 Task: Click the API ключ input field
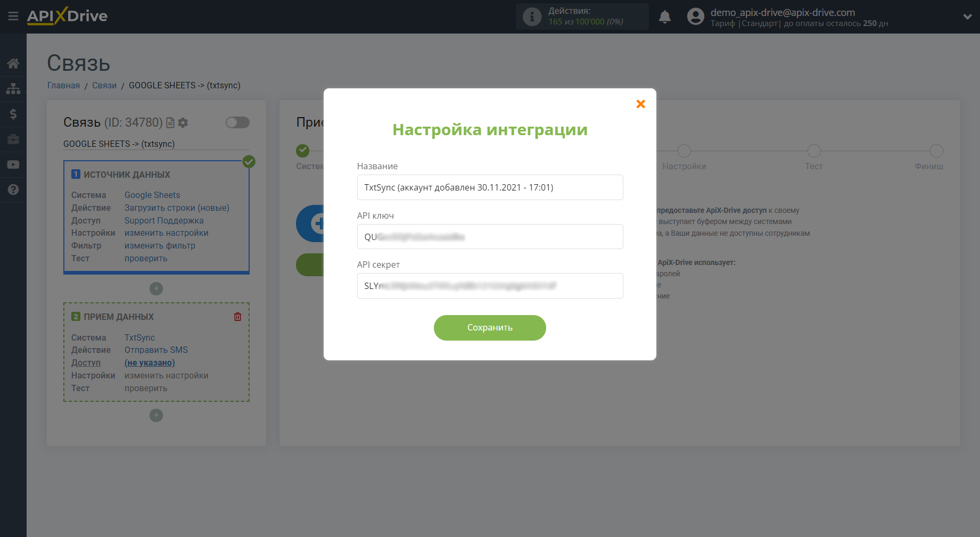[490, 236]
